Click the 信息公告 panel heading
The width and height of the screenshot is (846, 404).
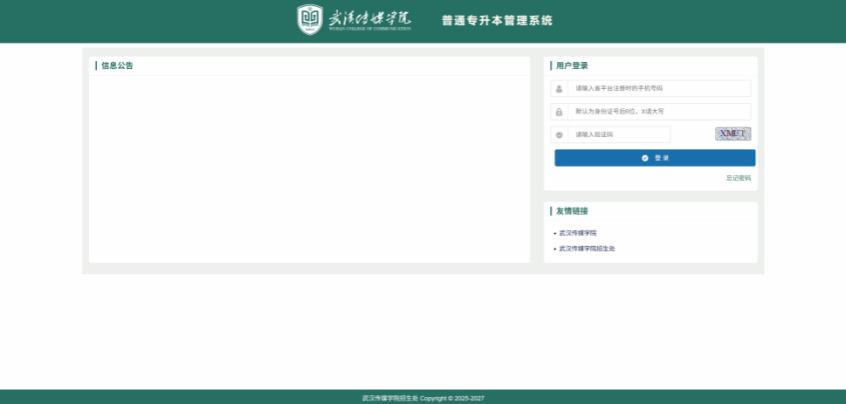117,66
